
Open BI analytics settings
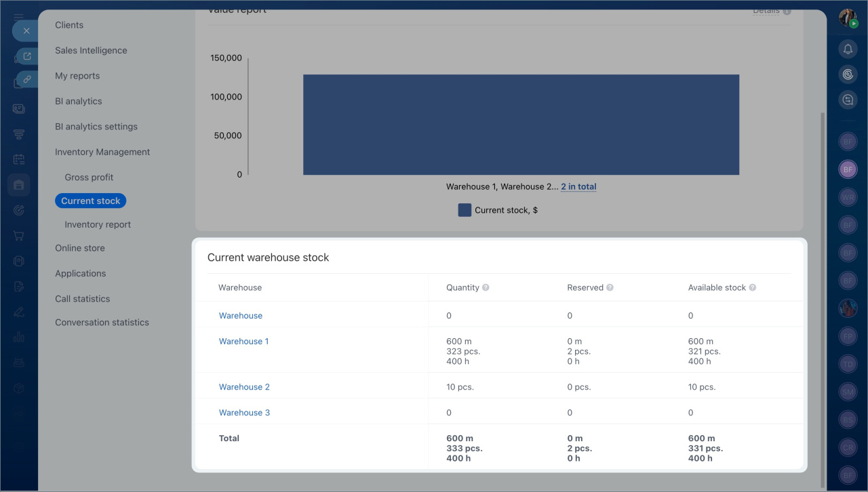click(x=96, y=127)
